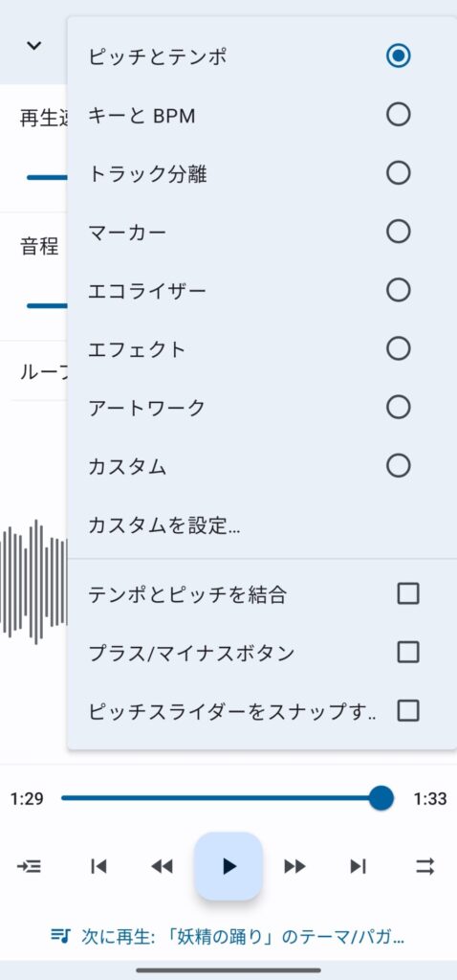Skip to previous track icon
Image resolution: width=457 pixels, height=980 pixels.
click(98, 865)
